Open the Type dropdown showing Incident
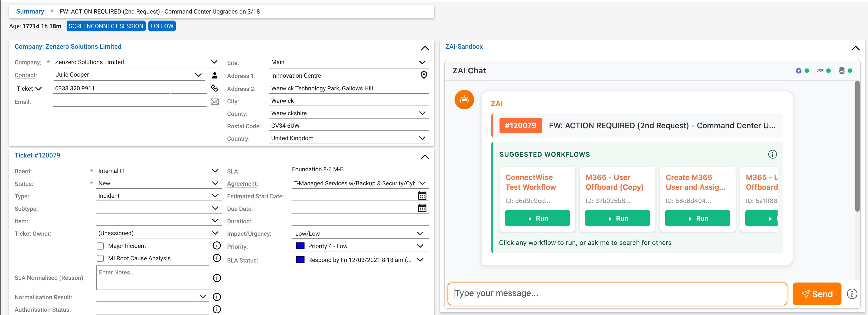The image size is (868, 315). coord(215,196)
